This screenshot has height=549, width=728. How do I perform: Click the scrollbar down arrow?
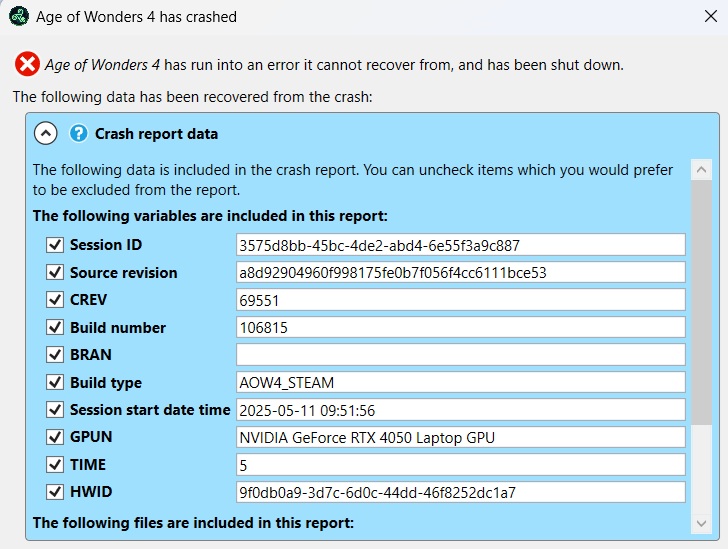[x=702, y=524]
